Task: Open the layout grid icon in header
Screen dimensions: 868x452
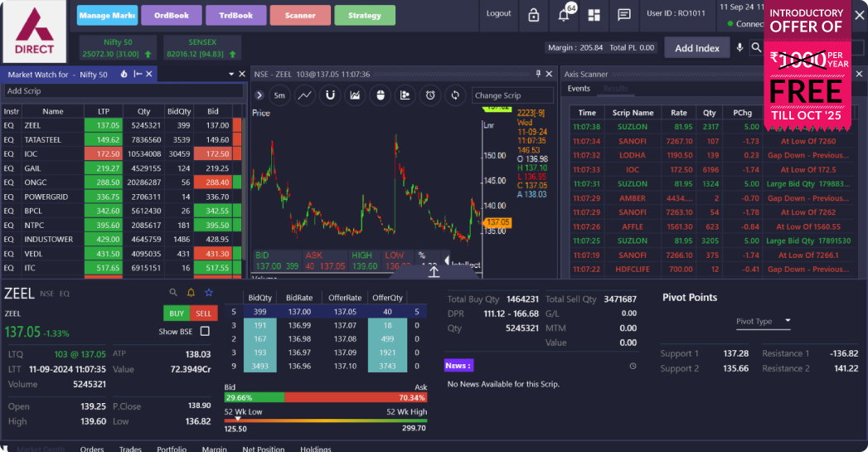Action: [x=594, y=15]
